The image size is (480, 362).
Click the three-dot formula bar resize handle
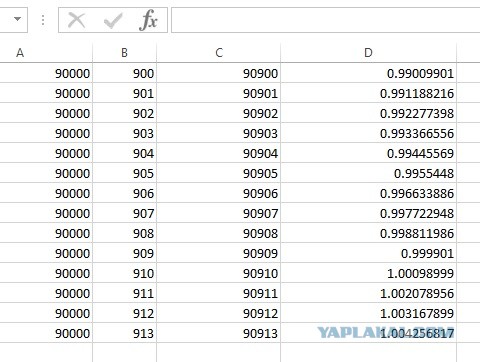[x=43, y=20]
